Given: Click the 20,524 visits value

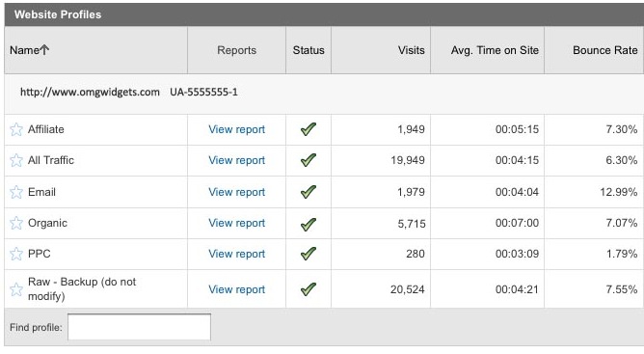Looking at the screenshot, I should click(408, 289).
